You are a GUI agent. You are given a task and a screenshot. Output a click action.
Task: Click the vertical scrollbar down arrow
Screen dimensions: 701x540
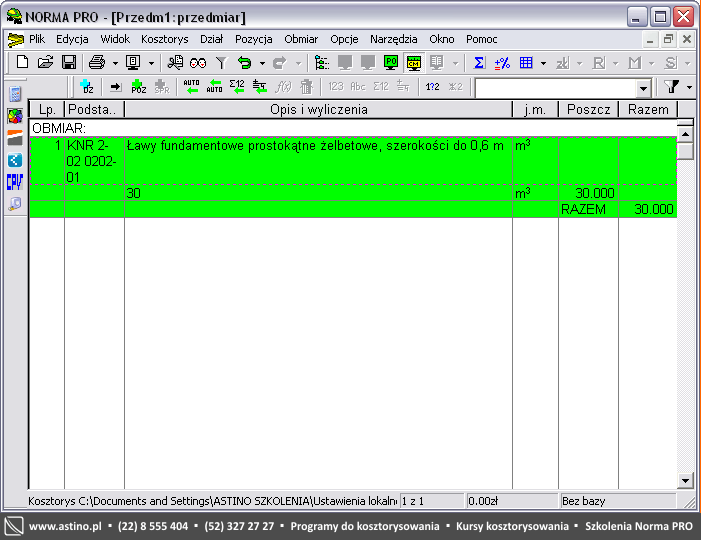pos(685,481)
